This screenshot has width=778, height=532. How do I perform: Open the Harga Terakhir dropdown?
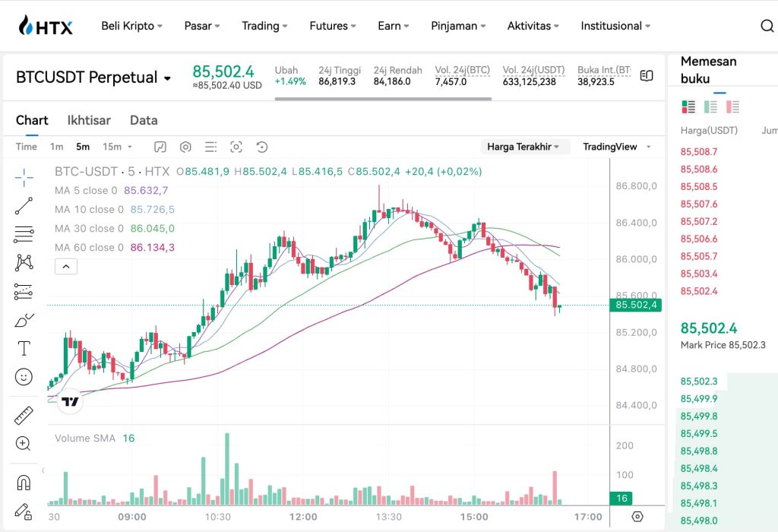tap(524, 147)
